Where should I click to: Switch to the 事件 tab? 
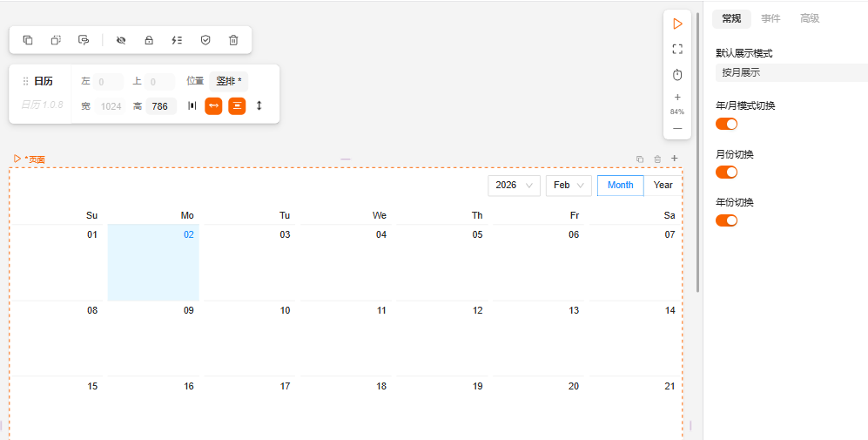(770, 18)
